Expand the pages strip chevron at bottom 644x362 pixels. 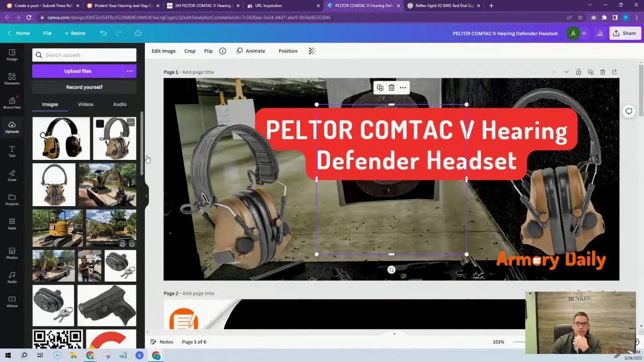point(394,333)
